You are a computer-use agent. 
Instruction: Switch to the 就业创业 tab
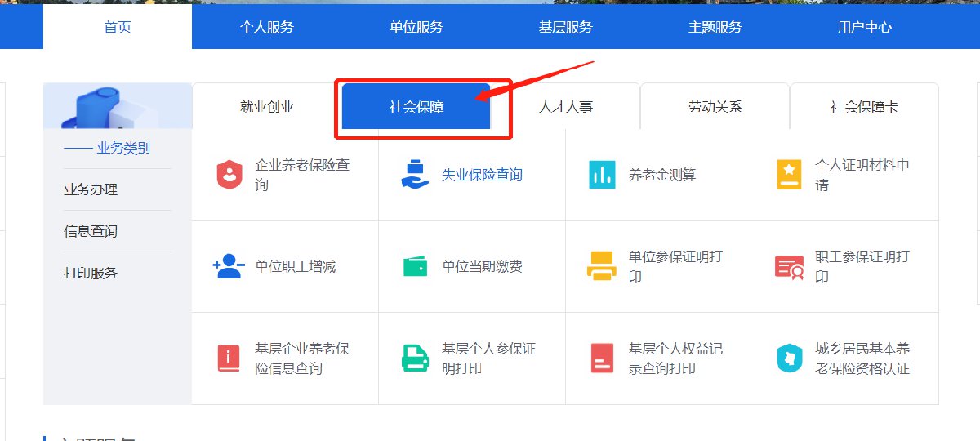pos(267,106)
